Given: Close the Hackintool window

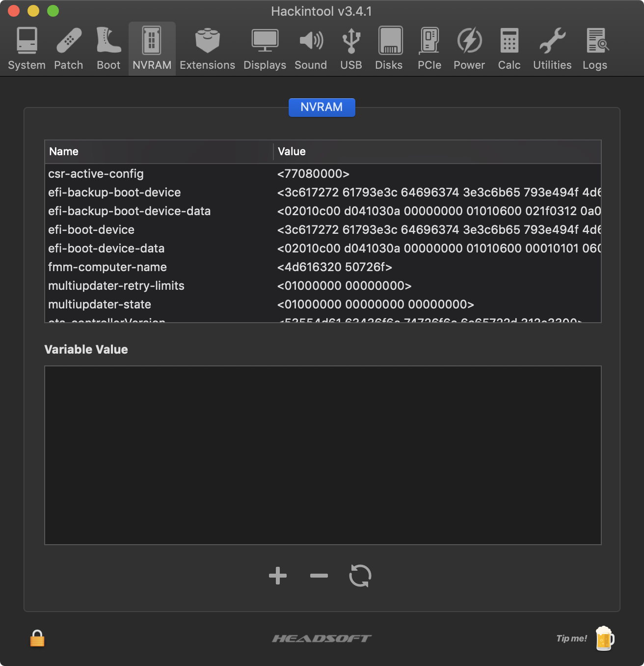Looking at the screenshot, I should pos(14,11).
